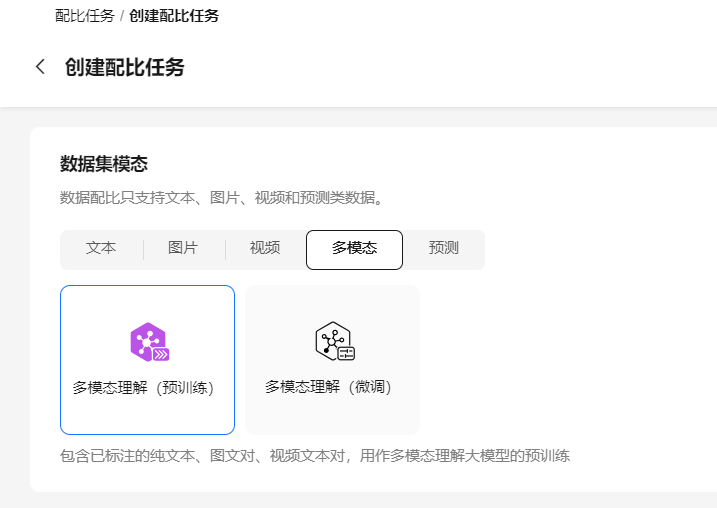Select the 多模态 tab

click(x=354, y=250)
